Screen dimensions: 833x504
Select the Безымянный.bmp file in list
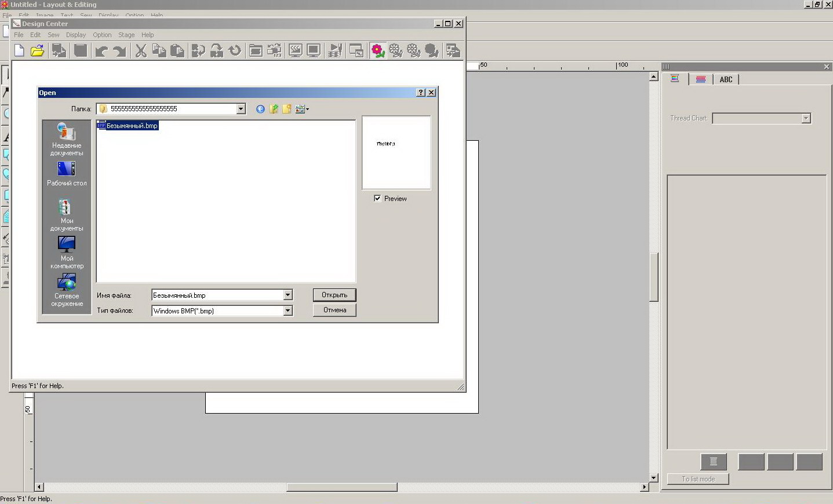(x=131, y=126)
